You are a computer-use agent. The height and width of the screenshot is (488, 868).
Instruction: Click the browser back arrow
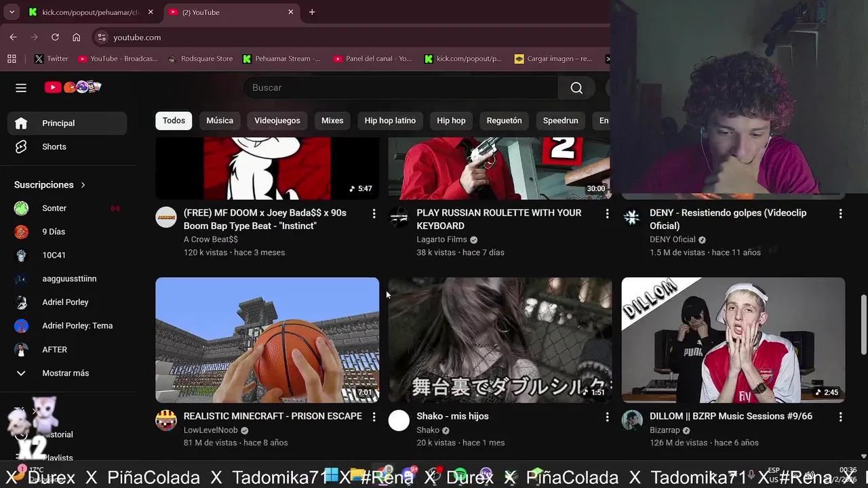coord(13,37)
